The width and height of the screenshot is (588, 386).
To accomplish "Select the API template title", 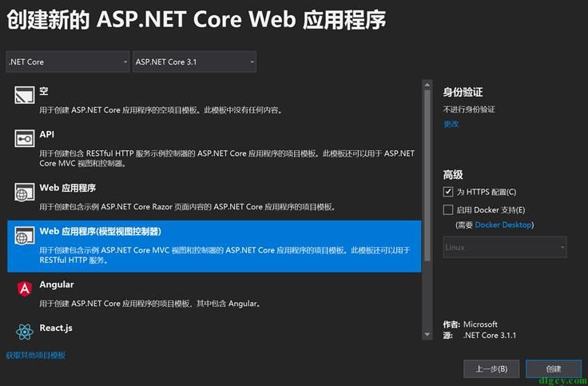I will [x=47, y=134].
